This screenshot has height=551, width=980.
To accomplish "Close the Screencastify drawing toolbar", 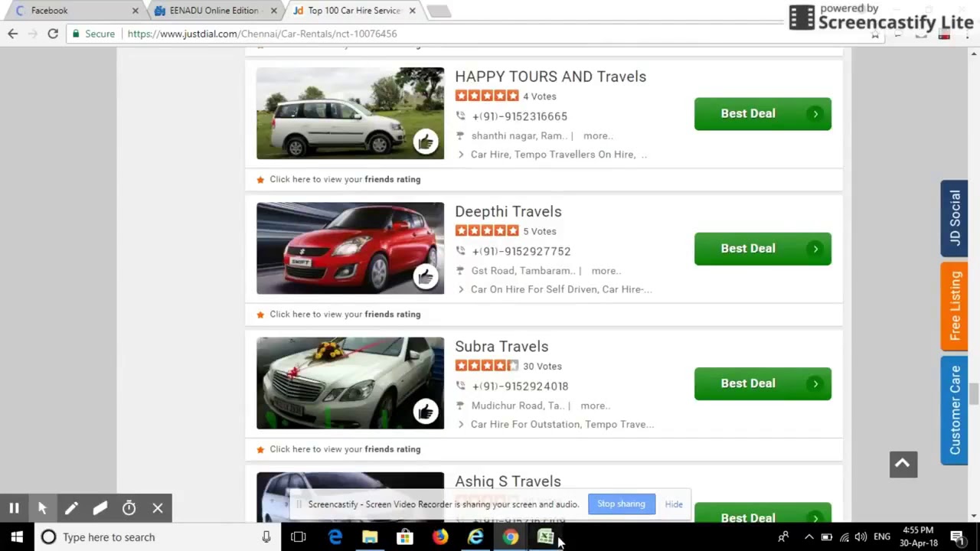I will pyautogui.click(x=158, y=508).
